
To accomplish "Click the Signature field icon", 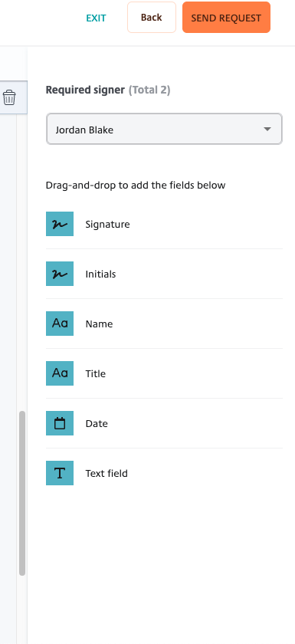I will click(x=60, y=224).
